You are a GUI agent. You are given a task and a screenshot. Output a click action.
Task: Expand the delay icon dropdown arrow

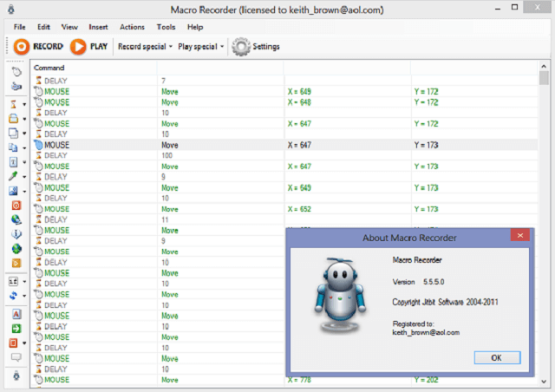point(24,104)
